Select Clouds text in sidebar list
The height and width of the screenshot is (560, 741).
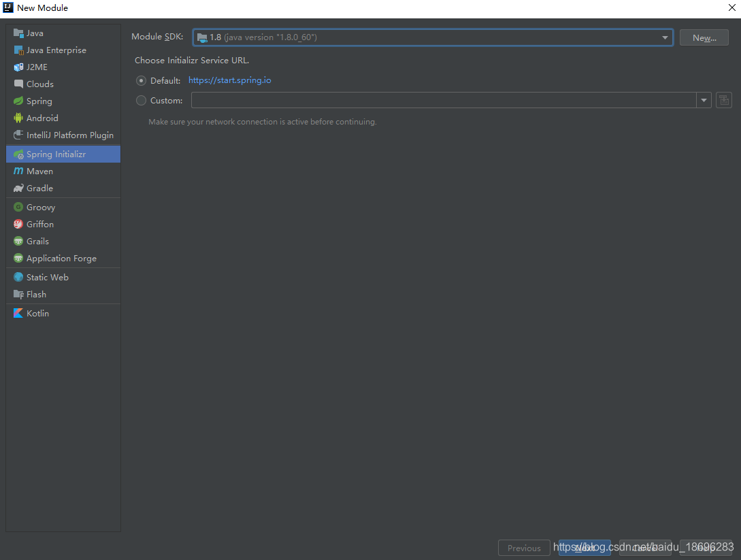click(40, 84)
